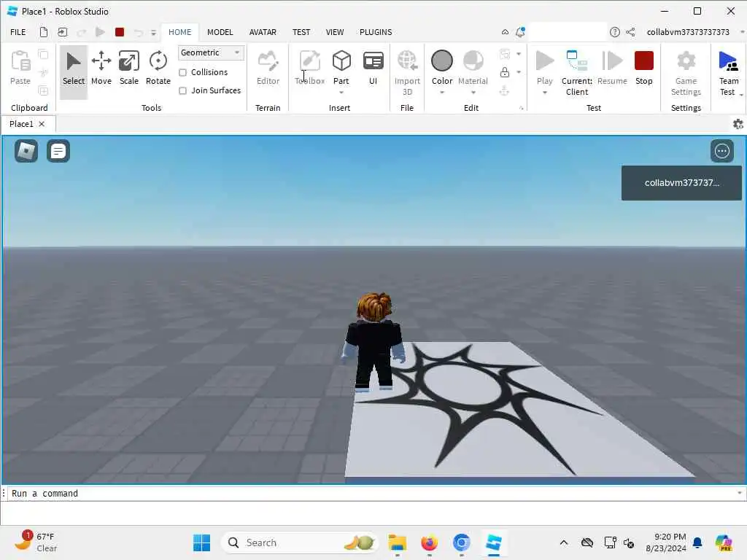Enable the Collisions checkbox
The height and width of the screenshot is (560, 747).
tap(182, 72)
